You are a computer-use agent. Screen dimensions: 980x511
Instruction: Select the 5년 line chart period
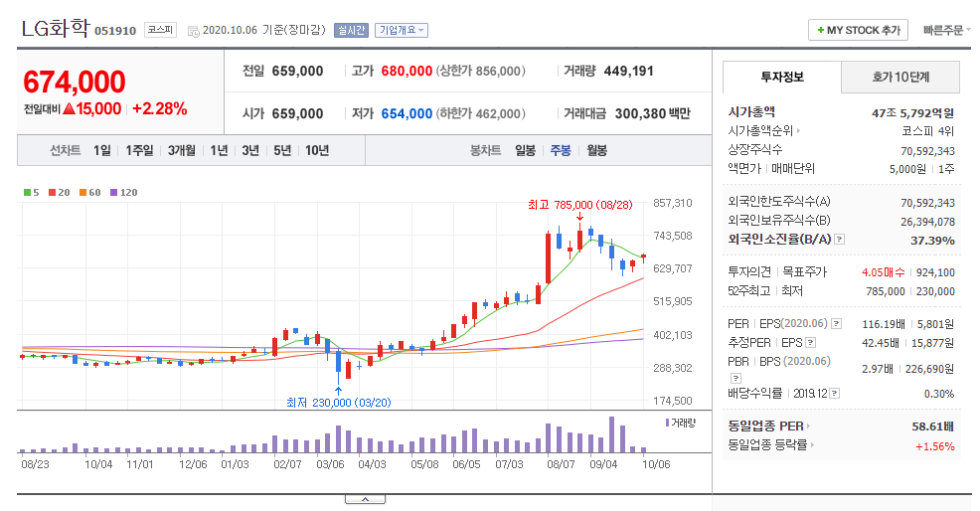[282, 151]
